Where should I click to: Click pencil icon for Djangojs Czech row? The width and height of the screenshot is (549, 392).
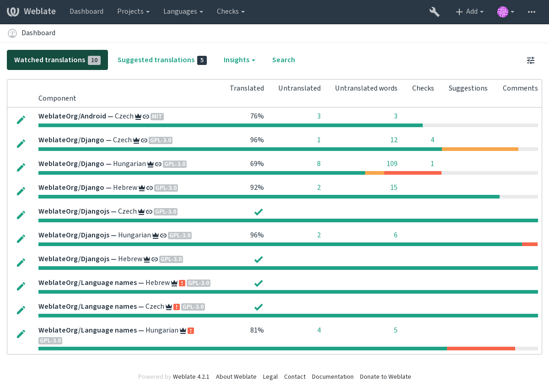21,215
